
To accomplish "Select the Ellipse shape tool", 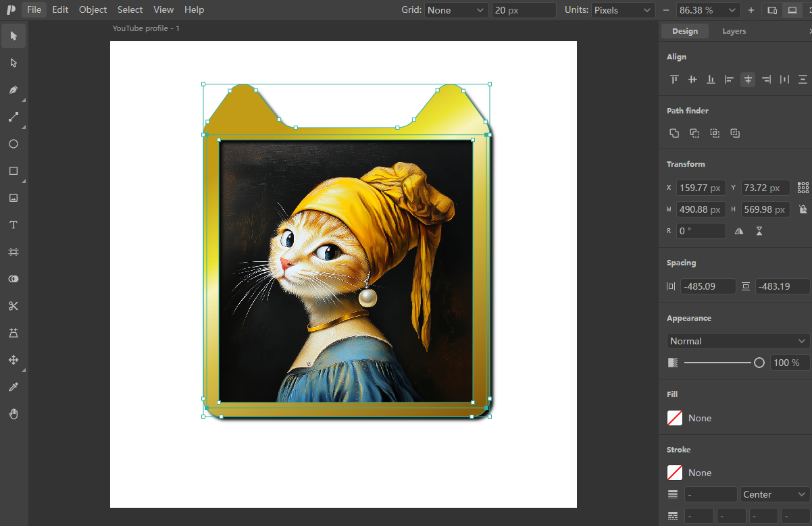I will 14,144.
